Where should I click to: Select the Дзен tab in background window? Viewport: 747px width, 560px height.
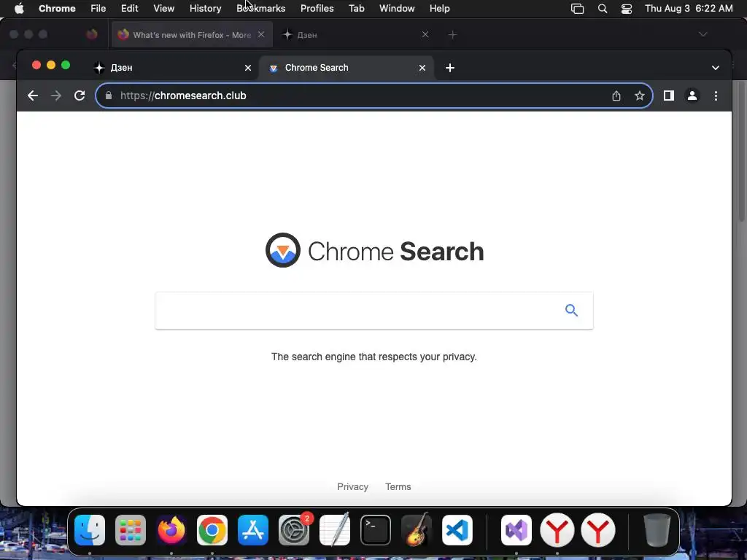[x=355, y=35]
